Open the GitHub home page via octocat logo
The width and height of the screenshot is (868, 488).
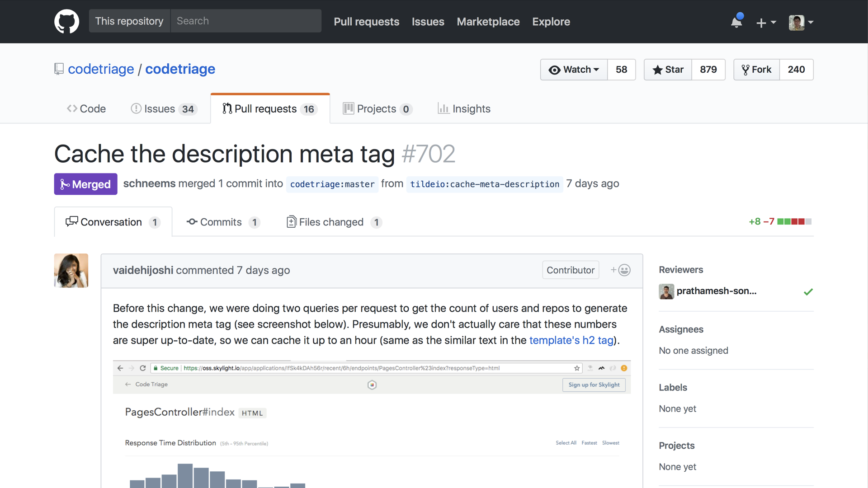coord(66,21)
